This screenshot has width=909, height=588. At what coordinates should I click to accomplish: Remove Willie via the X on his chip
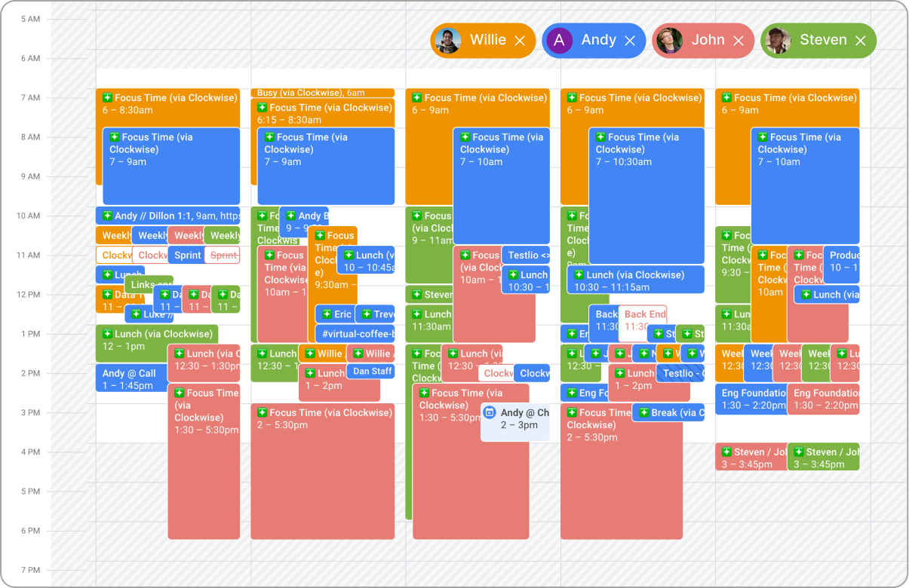(x=520, y=40)
